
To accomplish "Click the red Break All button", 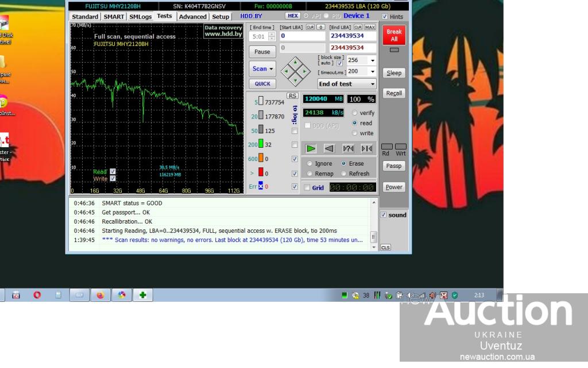I will pos(394,35).
